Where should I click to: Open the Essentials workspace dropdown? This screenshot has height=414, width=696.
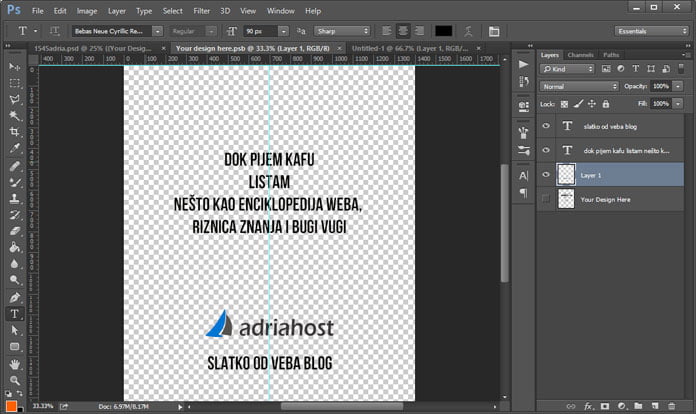(651, 31)
